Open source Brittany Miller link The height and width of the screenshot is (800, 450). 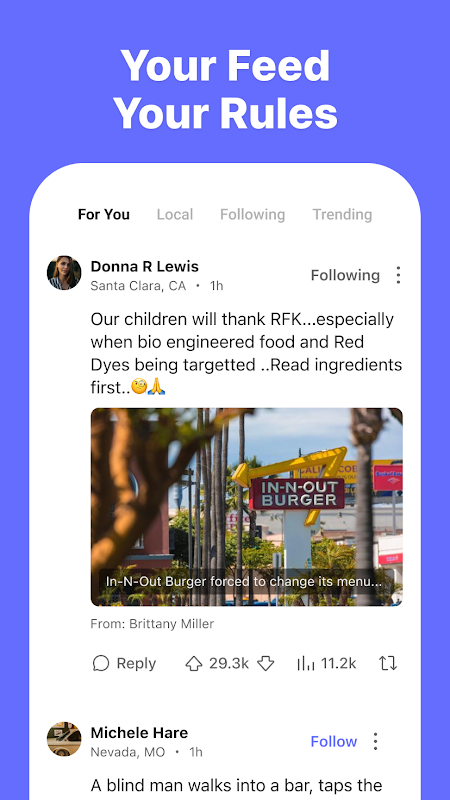pyautogui.click(x=152, y=623)
